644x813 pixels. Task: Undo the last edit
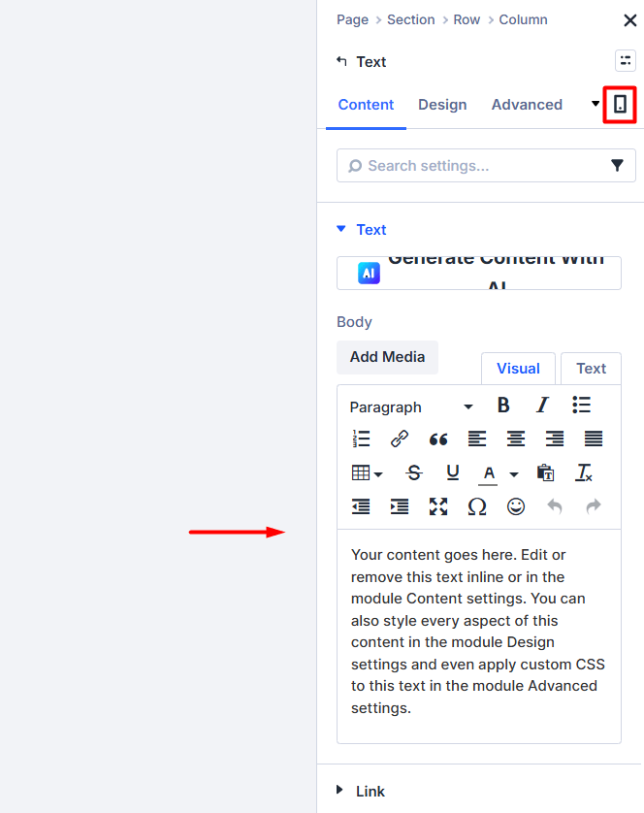555,506
